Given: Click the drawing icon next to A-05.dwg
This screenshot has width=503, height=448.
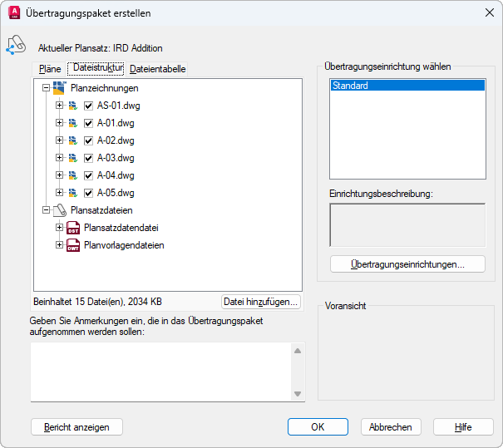Looking at the screenshot, I should coord(73,193).
